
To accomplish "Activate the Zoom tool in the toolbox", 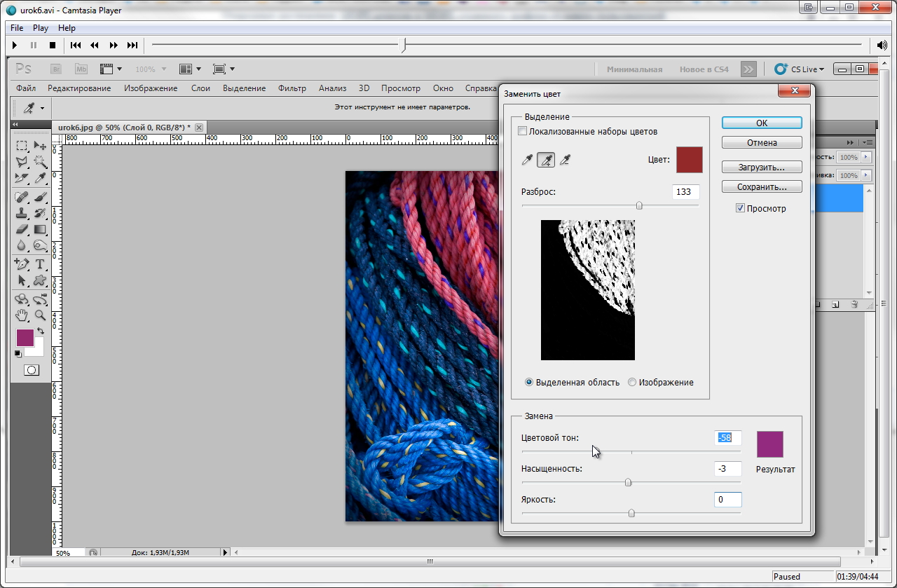I will click(40, 315).
